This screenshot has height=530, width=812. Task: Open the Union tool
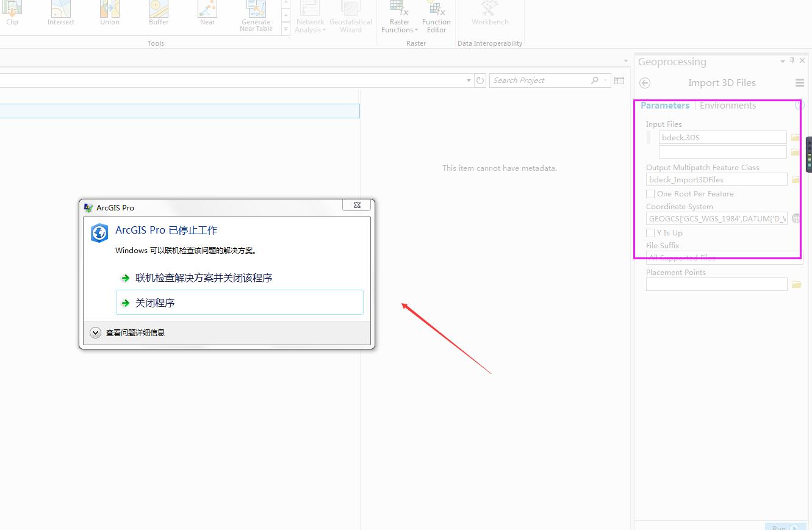pos(110,13)
